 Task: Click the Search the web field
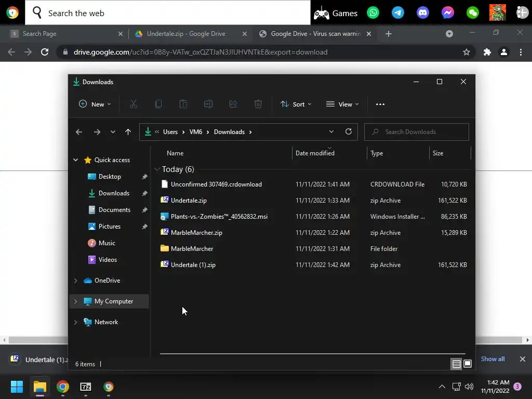click(x=168, y=13)
